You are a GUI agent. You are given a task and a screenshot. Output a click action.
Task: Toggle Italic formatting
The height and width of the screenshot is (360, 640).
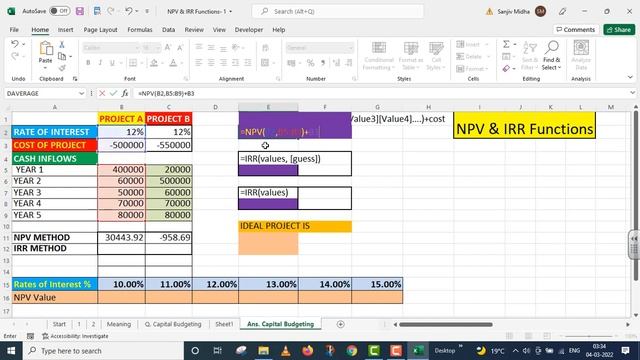coord(100,63)
